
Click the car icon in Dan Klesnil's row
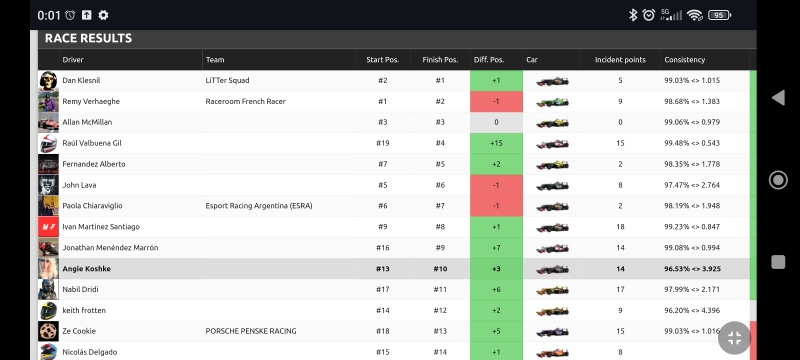coord(552,81)
